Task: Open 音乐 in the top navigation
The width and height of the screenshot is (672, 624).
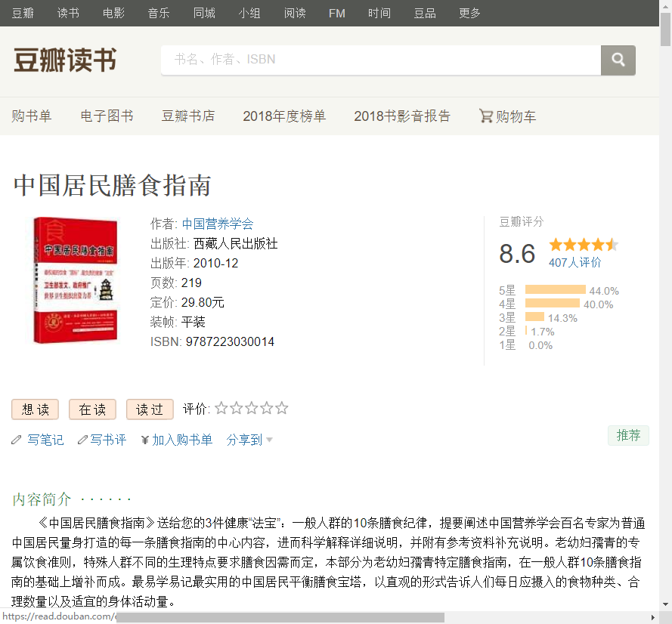Action: pyautogui.click(x=159, y=14)
